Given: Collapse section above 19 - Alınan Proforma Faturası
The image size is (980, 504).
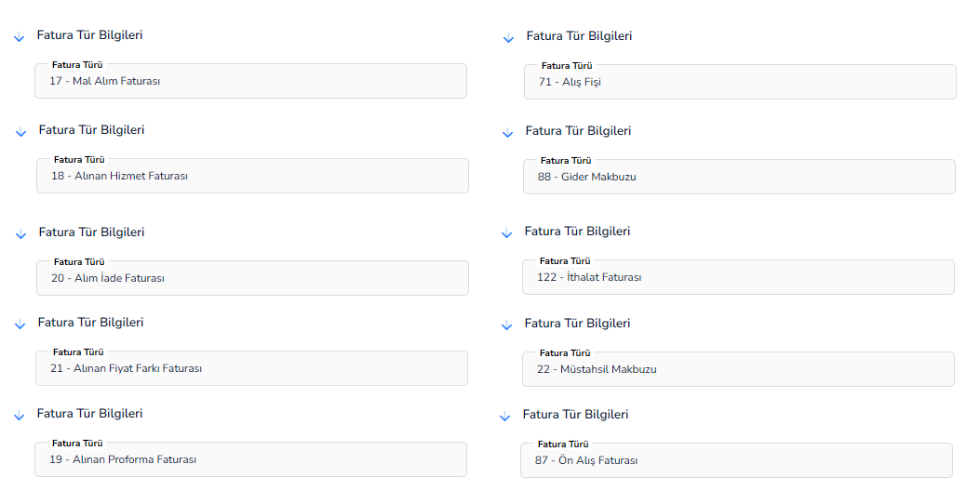Looking at the screenshot, I should (x=20, y=416).
